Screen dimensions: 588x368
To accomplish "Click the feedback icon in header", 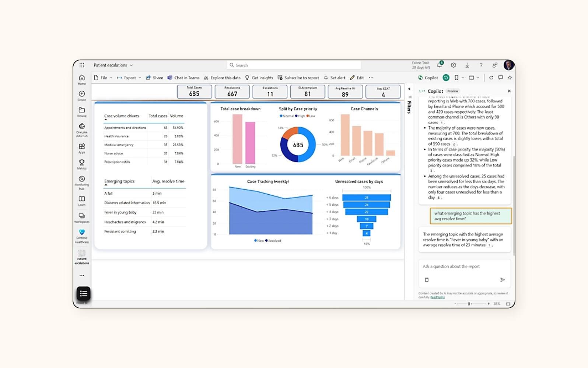I will tap(494, 65).
